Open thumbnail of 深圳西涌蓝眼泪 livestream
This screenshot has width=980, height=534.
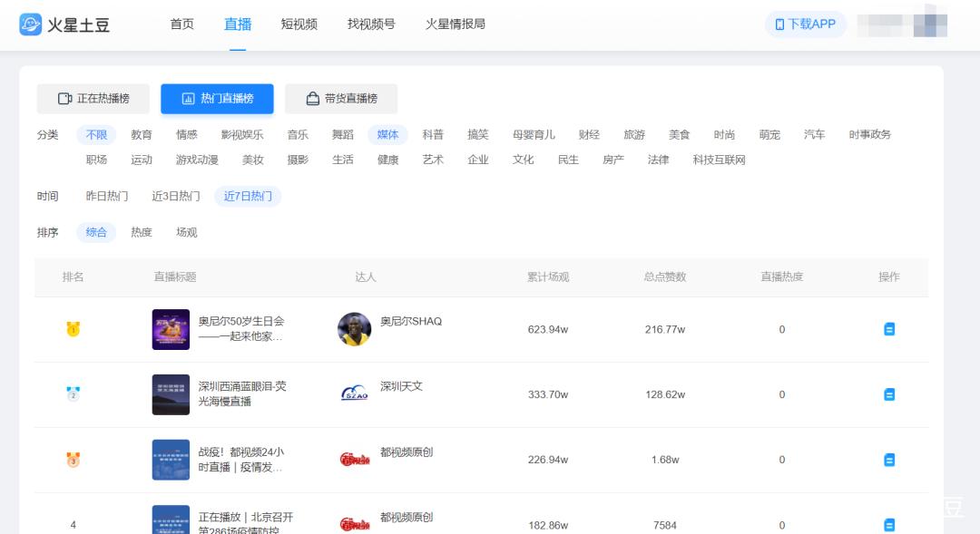pyautogui.click(x=171, y=394)
